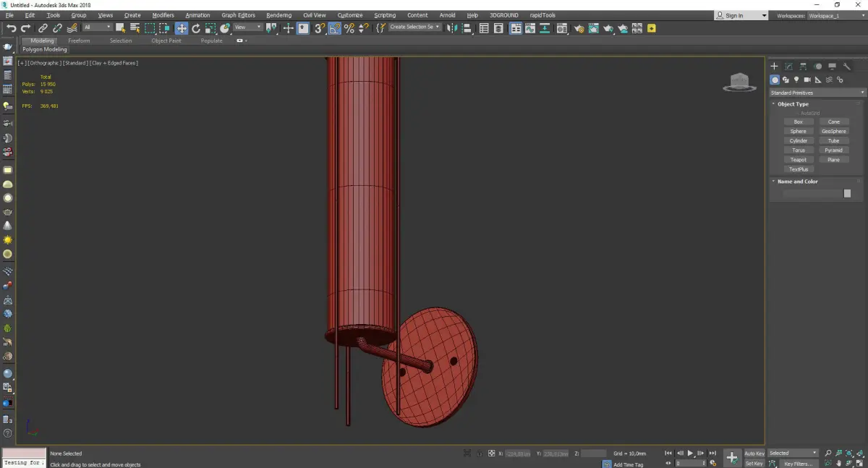
Task: Toggle Use Pivot Point Center
Action: (271, 28)
